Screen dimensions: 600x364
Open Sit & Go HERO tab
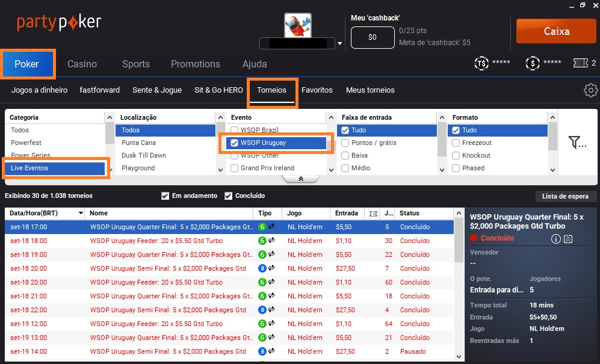218,90
